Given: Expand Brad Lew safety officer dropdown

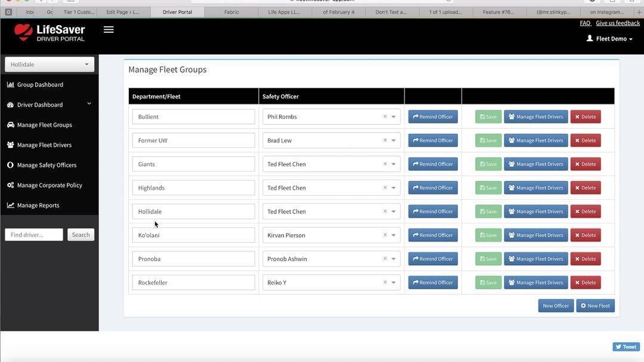Looking at the screenshot, I should (x=394, y=141).
